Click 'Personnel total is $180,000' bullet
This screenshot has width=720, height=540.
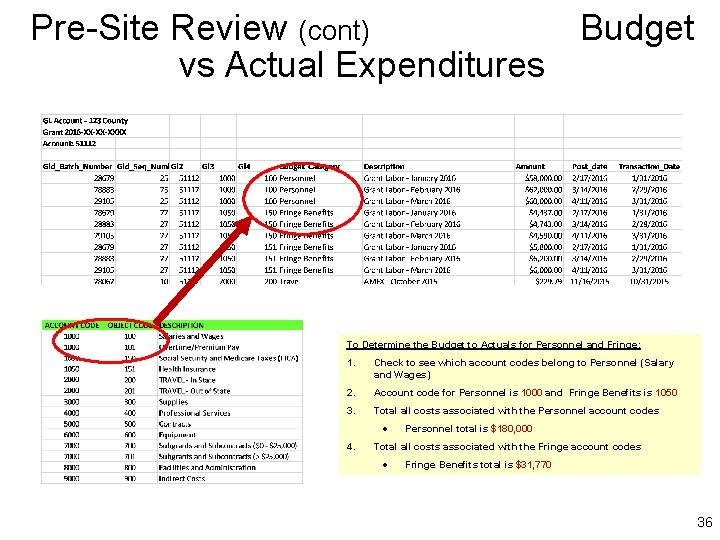point(468,429)
